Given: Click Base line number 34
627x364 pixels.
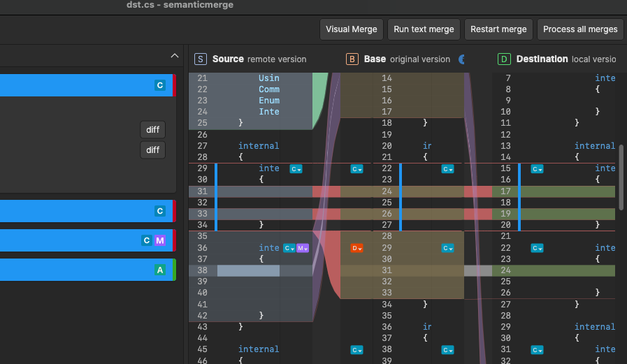Looking at the screenshot, I should [387, 305].
